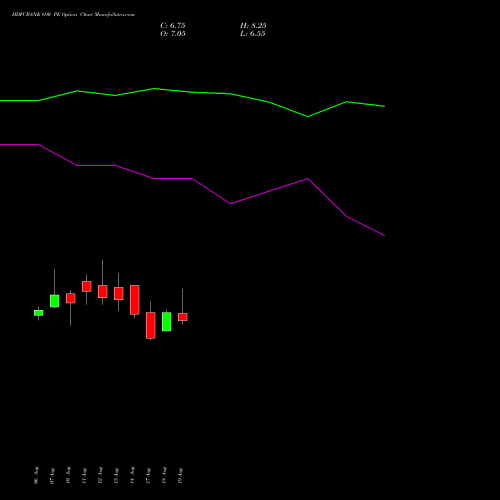Select the 06 Aug date label
Viewport: 500px width, 500px height.
pyautogui.click(x=36, y=475)
